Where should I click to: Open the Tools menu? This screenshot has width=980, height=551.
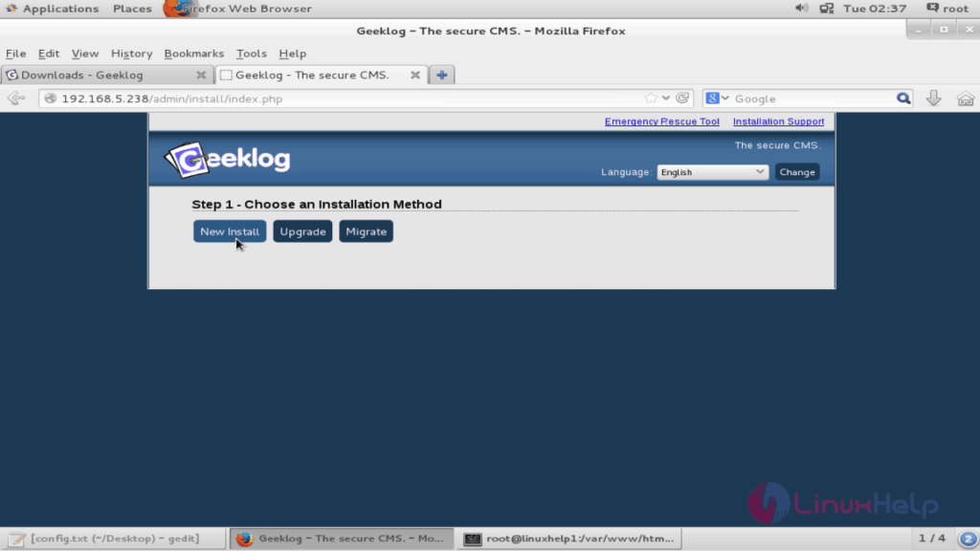[x=252, y=54]
